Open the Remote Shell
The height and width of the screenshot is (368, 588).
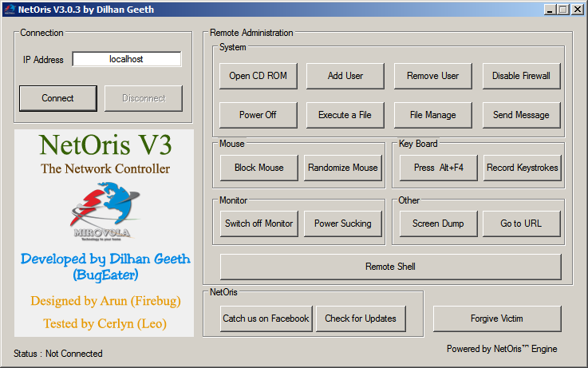pyautogui.click(x=390, y=267)
